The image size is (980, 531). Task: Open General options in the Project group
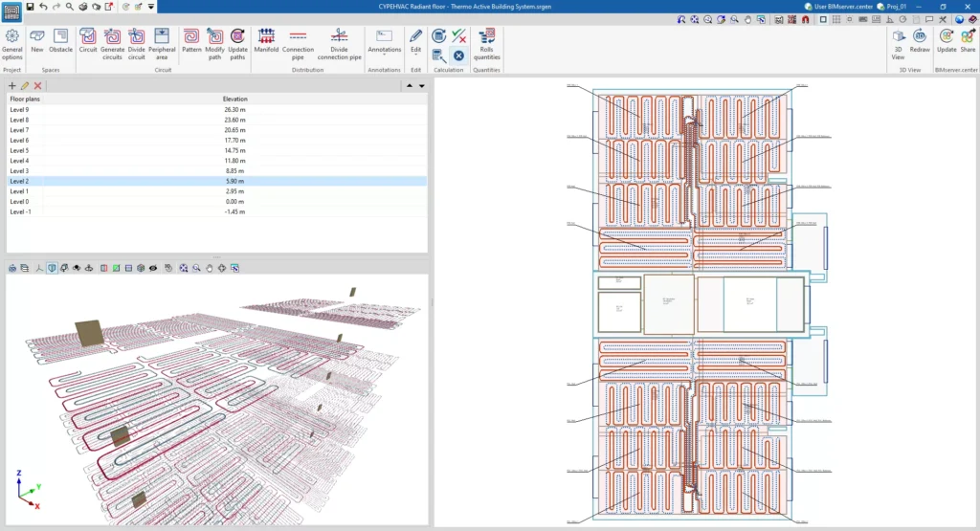click(x=12, y=40)
